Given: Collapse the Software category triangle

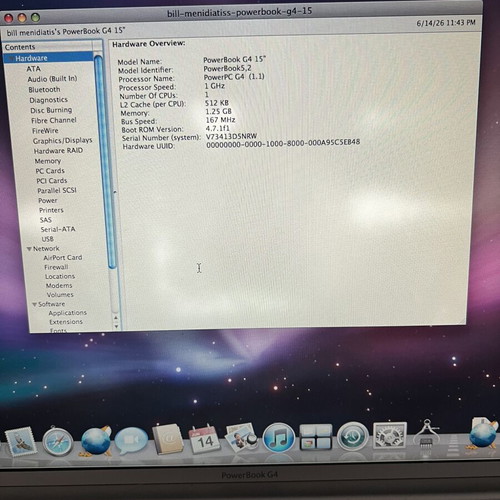Looking at the screenshot, I should click(34, 305).
